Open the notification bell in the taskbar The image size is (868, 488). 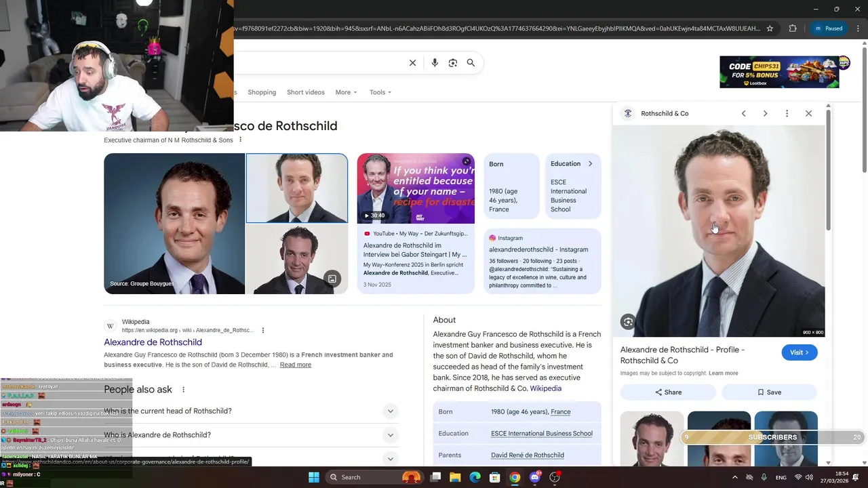click(x=856, y=477)
